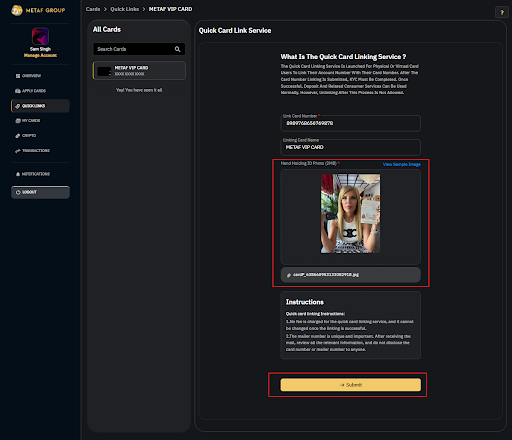Open the Crypto section in the sidebar

pyautogui.click(x=26, y=135)
